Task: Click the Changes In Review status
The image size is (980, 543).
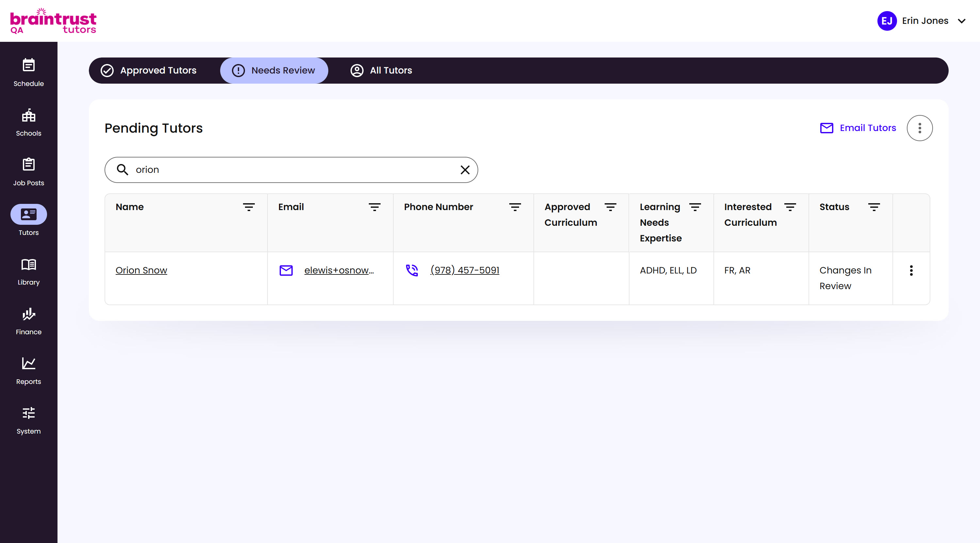Action: (845, 278)
